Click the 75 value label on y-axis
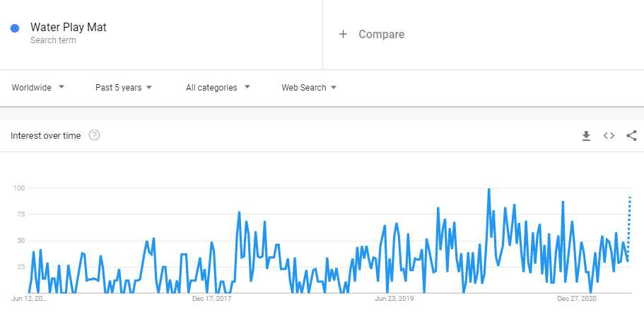Viewport: 644px width, 320px height. [x=21, y=215]
